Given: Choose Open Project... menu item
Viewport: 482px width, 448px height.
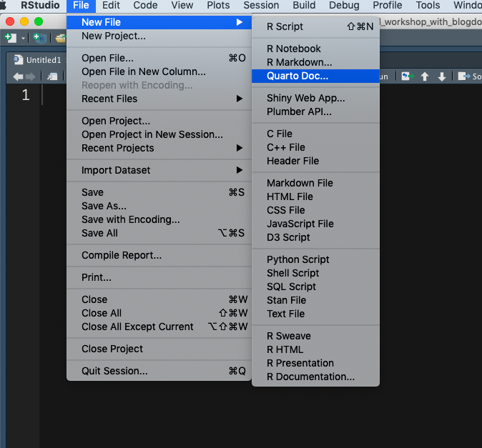Looking at the screenshot, I should (159, 121).
